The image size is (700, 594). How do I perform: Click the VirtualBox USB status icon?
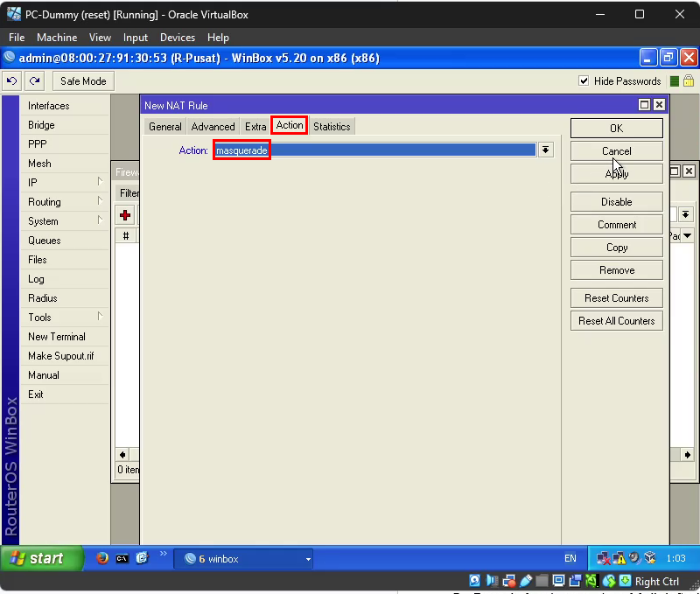click(526, 581)
